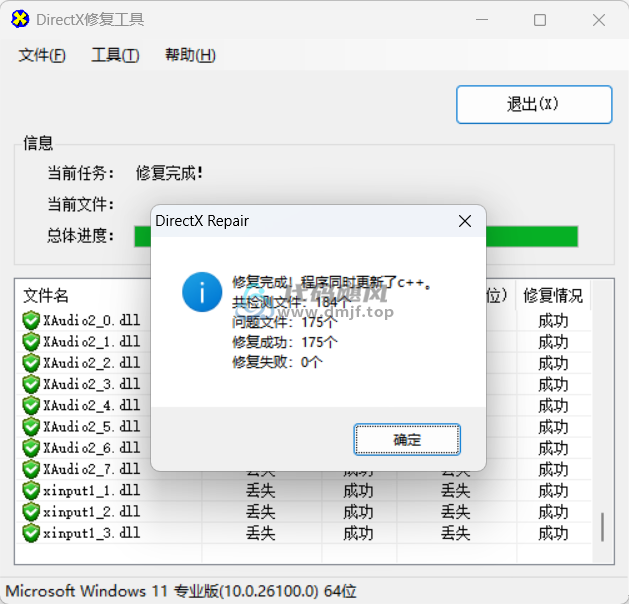Click shield icon beside XAudio2_6.dll
This screenshot has height=604, width=629.
point(31,448)
